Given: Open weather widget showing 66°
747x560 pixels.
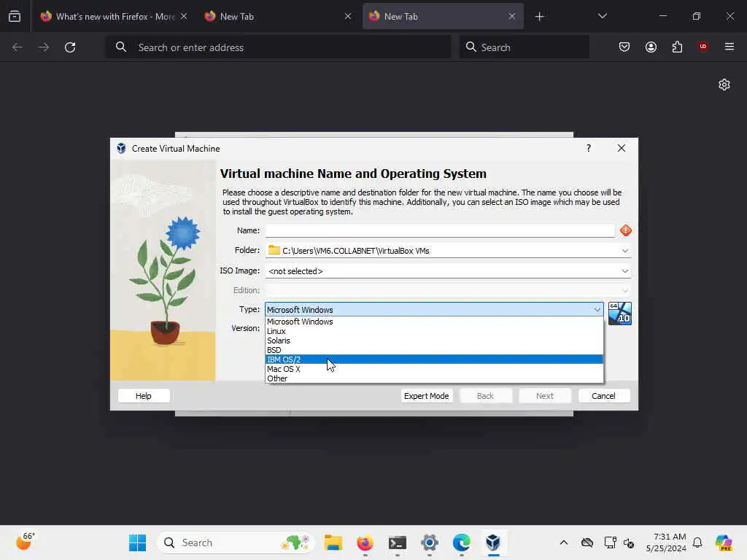Looking at the screenshot, I should click(25, 542).
